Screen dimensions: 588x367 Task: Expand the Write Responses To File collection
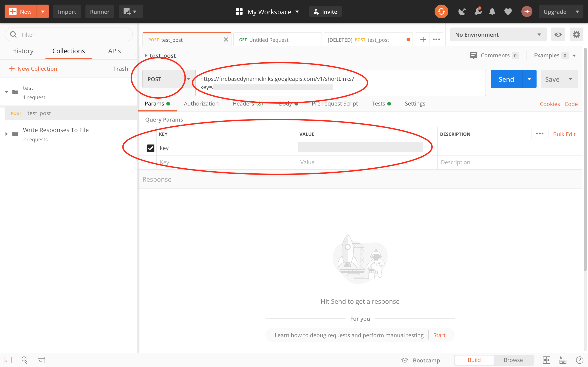tap(7, 134)
